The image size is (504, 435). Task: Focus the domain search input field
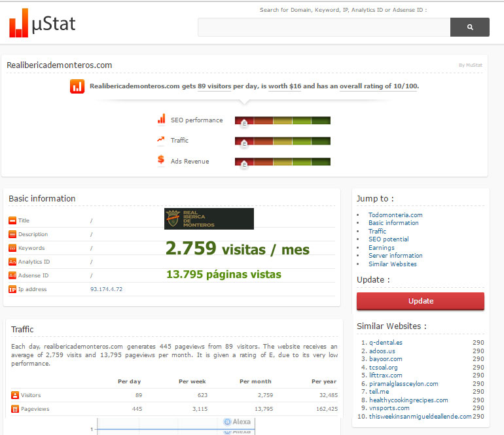coord(324,27)
